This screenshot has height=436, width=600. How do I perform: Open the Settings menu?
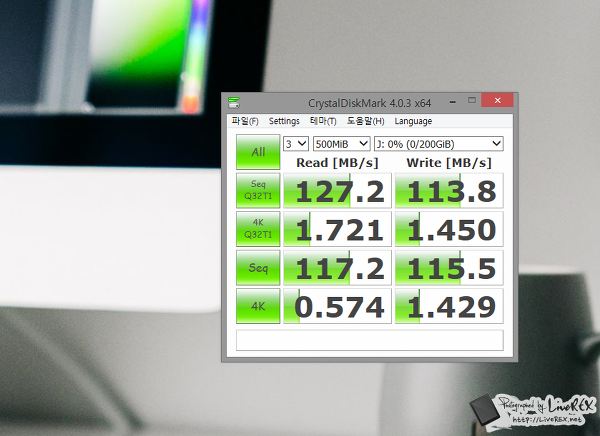[284, 121]
